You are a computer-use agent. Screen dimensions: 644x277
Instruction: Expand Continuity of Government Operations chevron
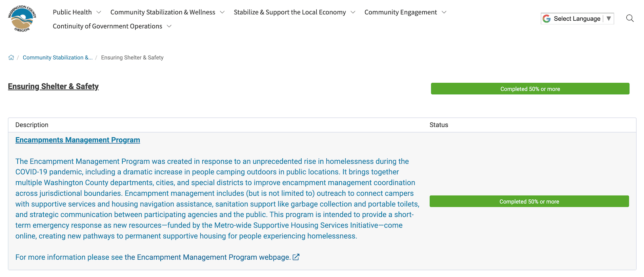point(169,26)
